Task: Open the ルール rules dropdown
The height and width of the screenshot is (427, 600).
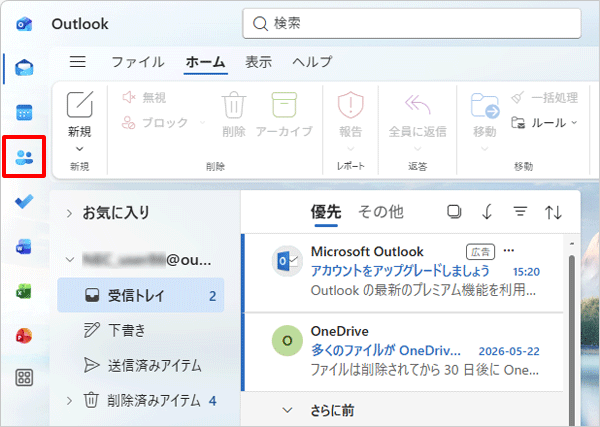Action: point(545,123)
